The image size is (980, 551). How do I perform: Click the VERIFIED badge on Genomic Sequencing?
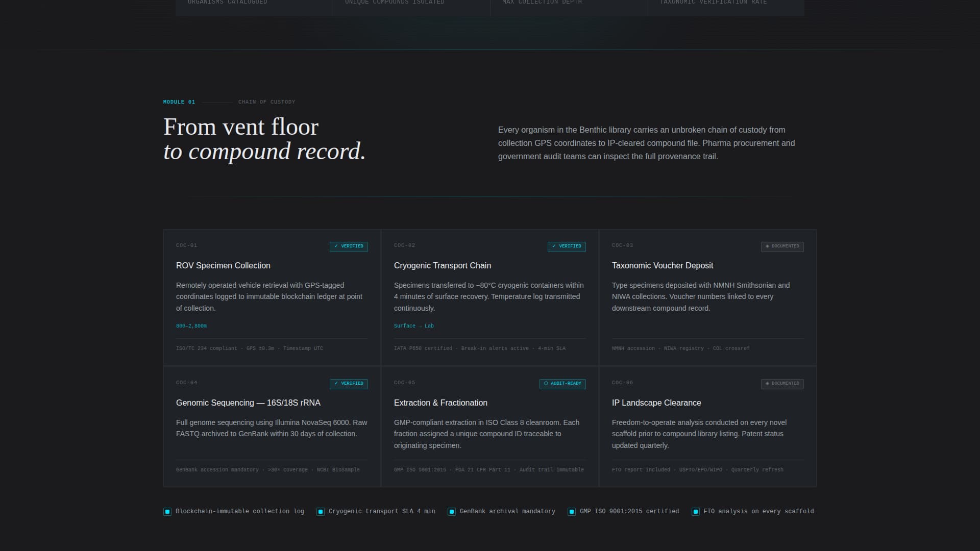click(x=349, y=384)
